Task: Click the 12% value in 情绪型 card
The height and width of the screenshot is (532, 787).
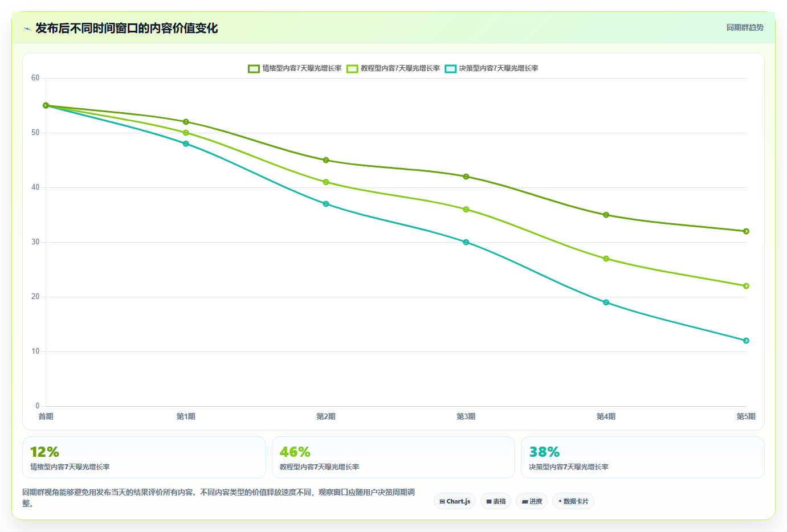Action: 44,452
